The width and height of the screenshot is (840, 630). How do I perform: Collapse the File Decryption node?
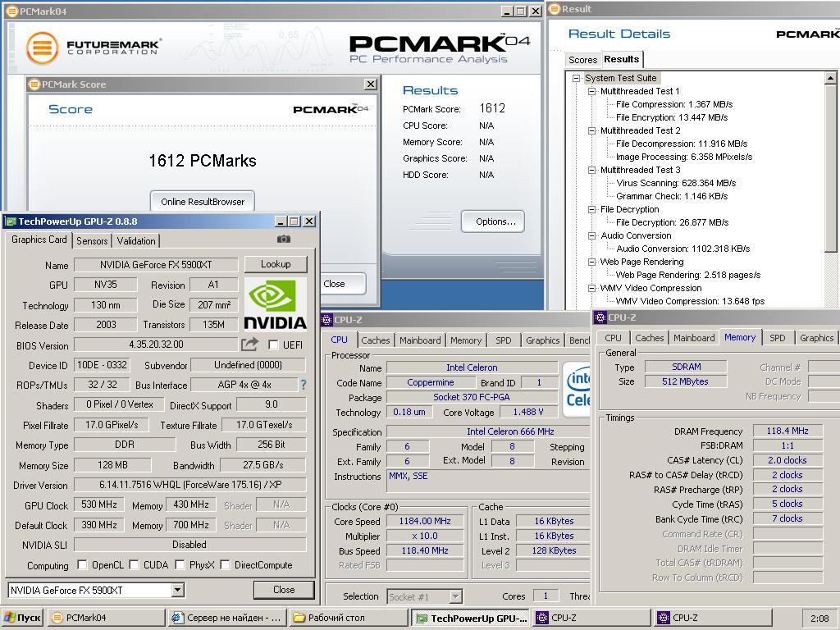pos(592,209)
